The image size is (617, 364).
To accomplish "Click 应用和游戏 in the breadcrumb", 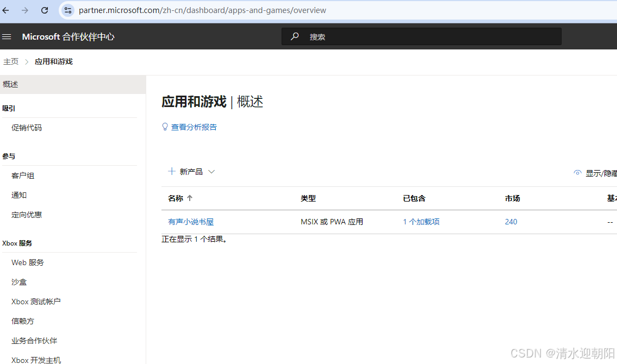I will tap(53, 61).
